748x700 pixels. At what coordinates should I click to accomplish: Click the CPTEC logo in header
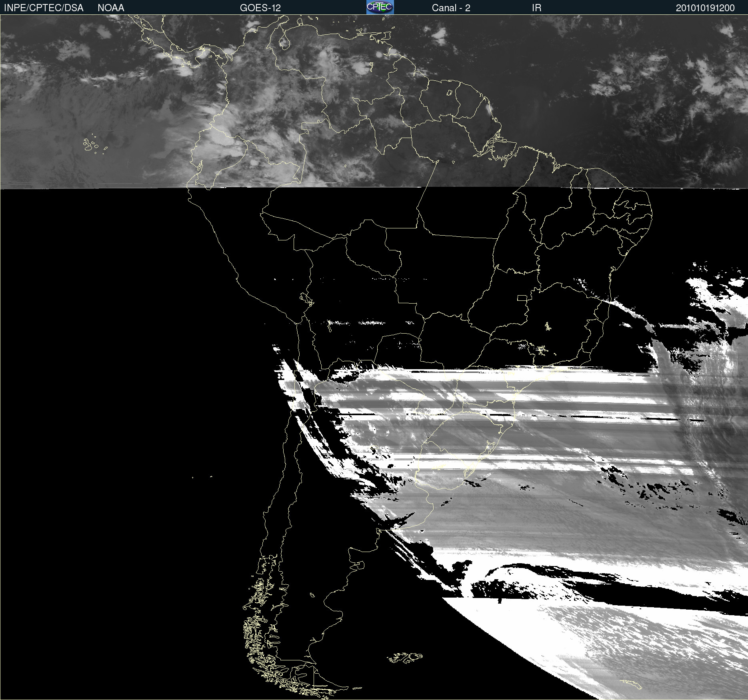click(x=380, y=7)
